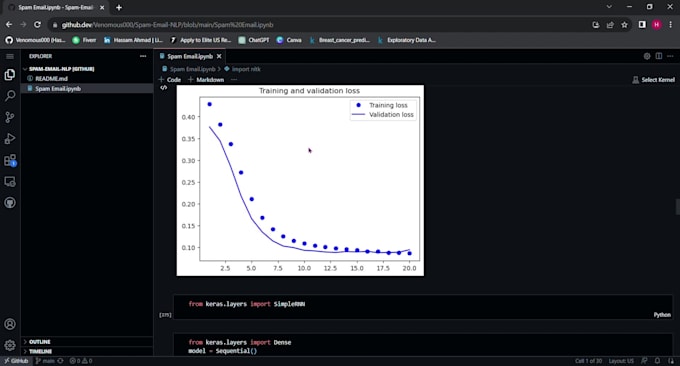Open README.md in the explorer
Viewport: 680px width, 366px height.
pos(51,78)
